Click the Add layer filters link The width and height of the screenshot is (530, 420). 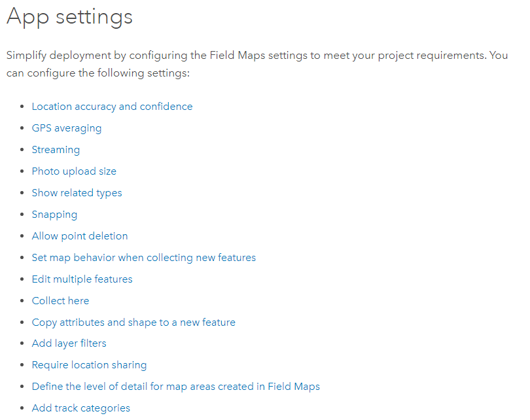[69, 343]
